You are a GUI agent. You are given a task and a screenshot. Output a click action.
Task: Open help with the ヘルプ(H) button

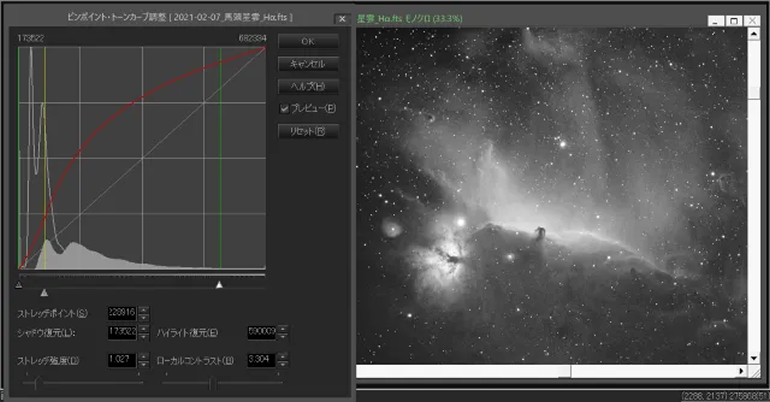(308, 86)
